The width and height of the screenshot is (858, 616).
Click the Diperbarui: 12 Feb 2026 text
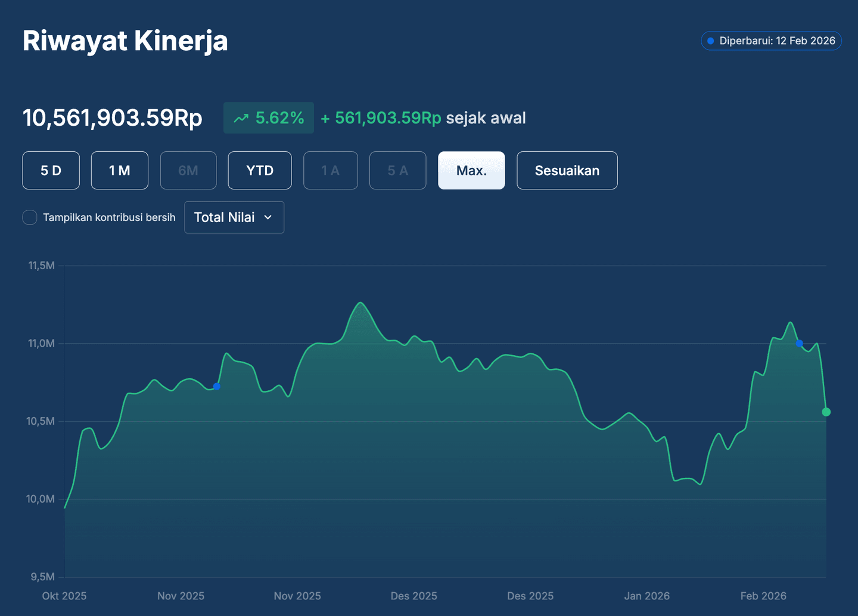click(777, 41)
